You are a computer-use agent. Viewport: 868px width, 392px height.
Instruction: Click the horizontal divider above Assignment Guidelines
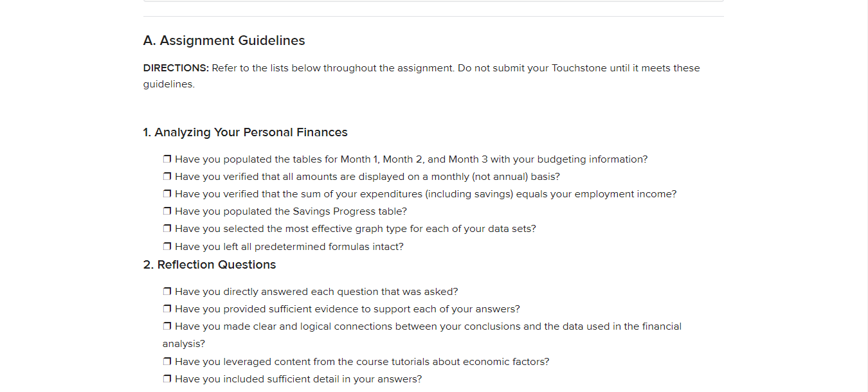click(433, 16)
